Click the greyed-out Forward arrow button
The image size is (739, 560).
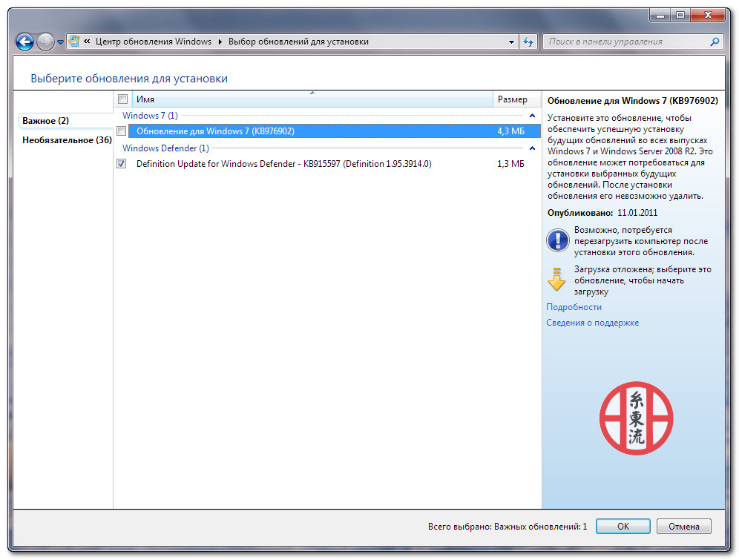[x=45, y=42]
